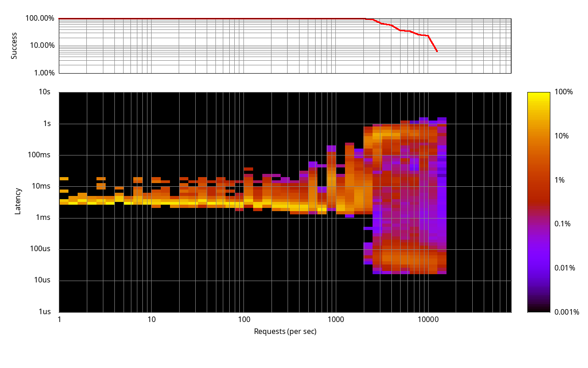The image size is (588, 368).
Task: Click the "Success" axis label
Action: [x=14, y=46]
